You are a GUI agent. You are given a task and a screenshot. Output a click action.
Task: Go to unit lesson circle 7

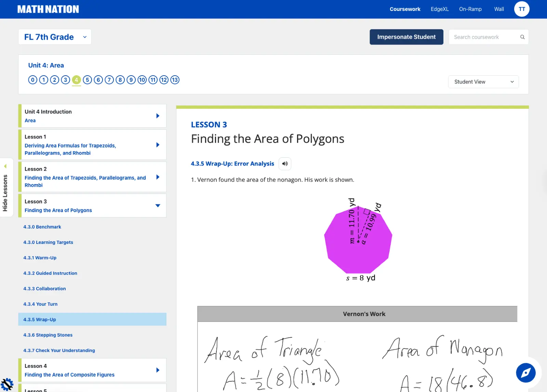[109, 80]
